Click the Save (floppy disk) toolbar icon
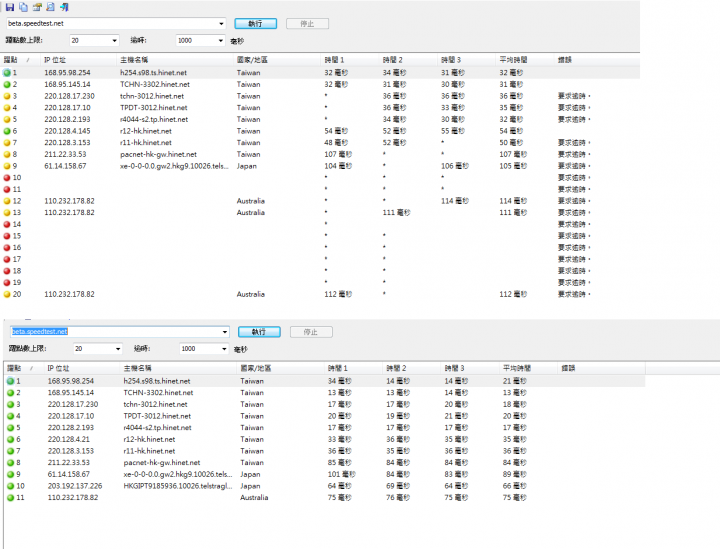 (10, 7)
